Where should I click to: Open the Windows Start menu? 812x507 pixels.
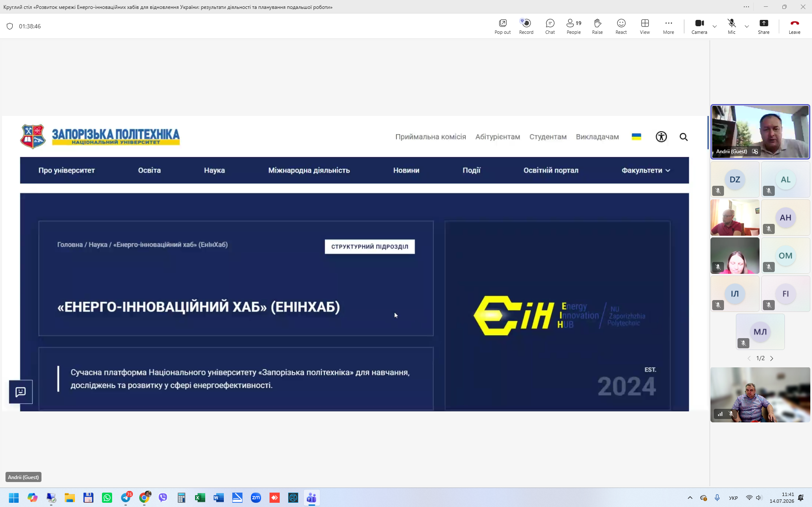pos(14,498)
